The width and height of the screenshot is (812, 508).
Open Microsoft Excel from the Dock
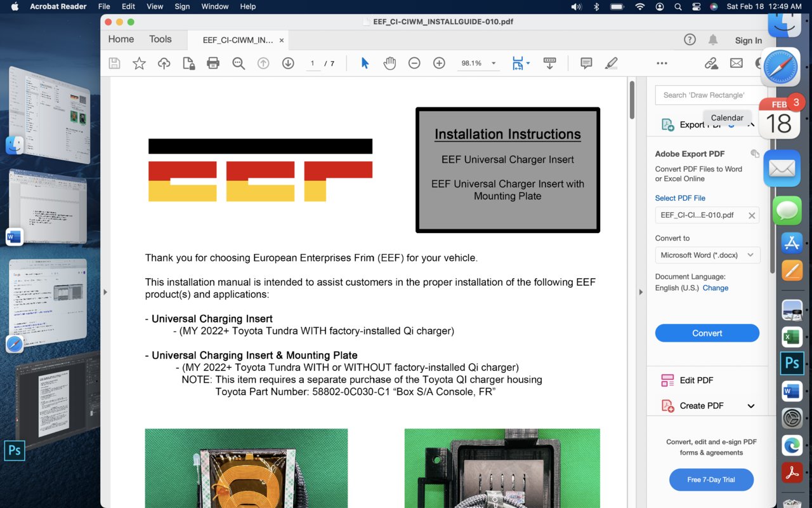point(792,337)
